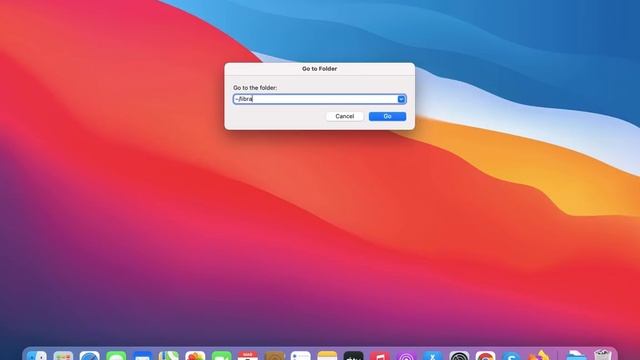Open Google Chrome from the Dock
Screen dimensions: 640x360
485,356
